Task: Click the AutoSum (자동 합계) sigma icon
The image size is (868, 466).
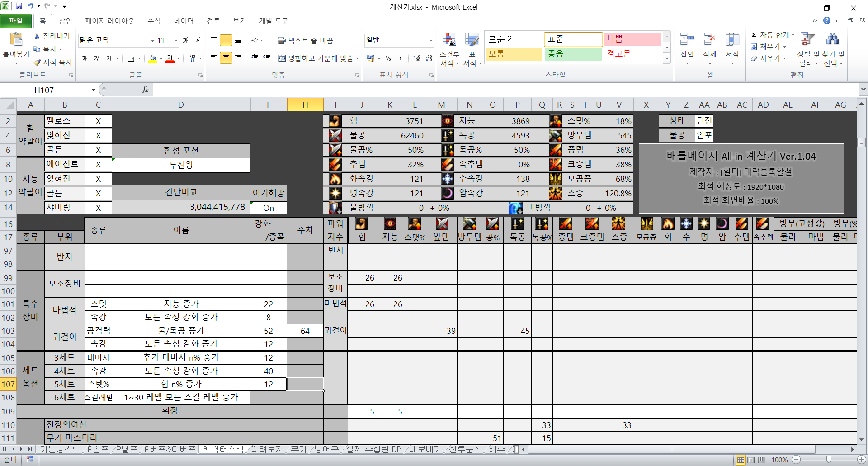Action: point(754,35)
